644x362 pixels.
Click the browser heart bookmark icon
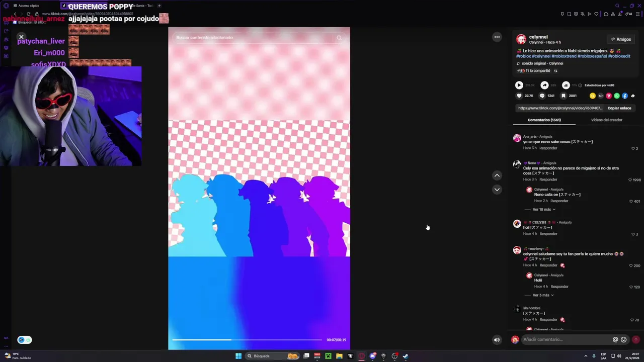(596, 14)
